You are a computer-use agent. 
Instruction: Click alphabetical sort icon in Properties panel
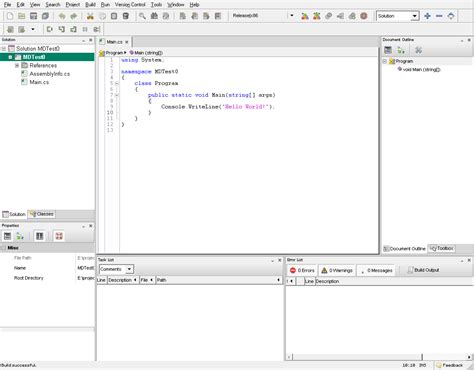tap(20, 236)
